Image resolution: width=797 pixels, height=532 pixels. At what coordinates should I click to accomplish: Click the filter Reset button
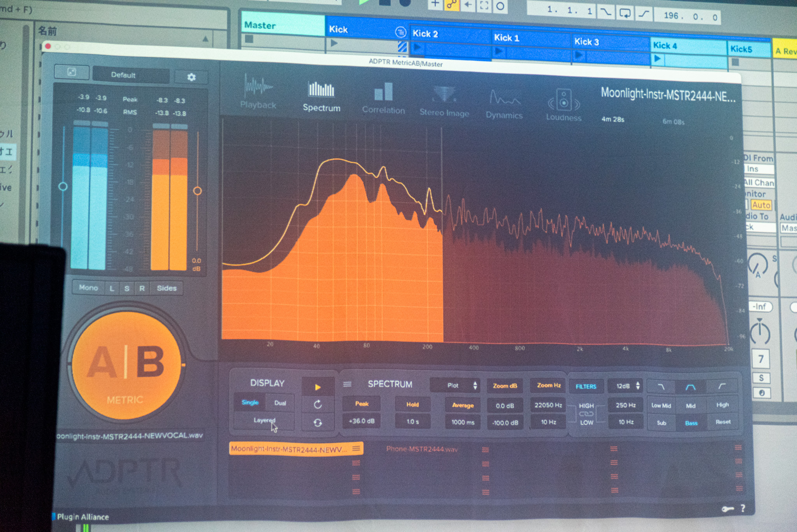(x=723, y=422)
